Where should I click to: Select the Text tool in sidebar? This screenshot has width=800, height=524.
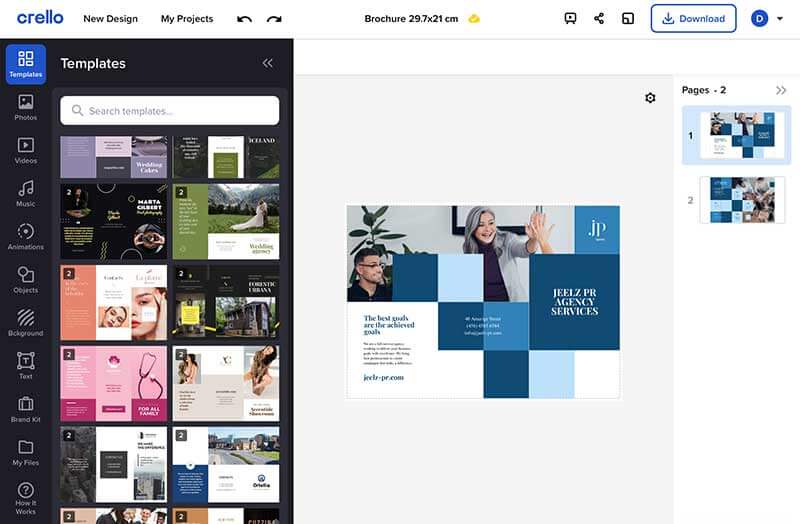26,366
